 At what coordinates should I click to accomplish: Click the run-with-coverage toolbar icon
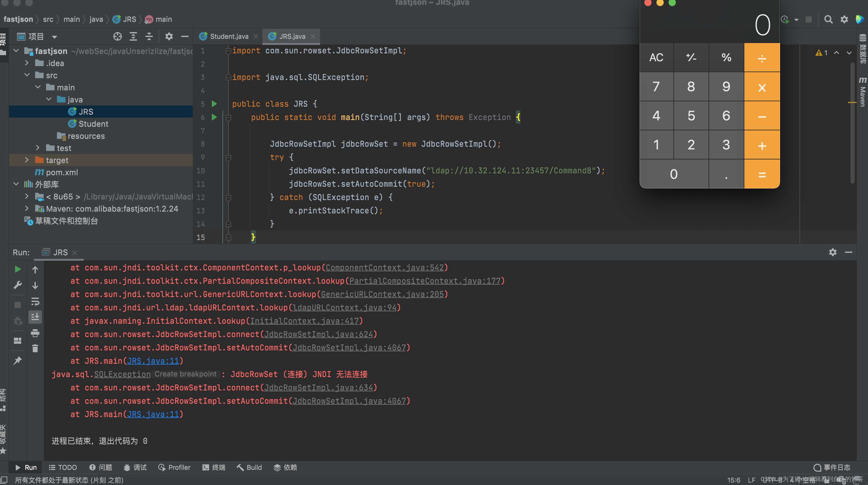pyautogui.click(x=785, y=19)
